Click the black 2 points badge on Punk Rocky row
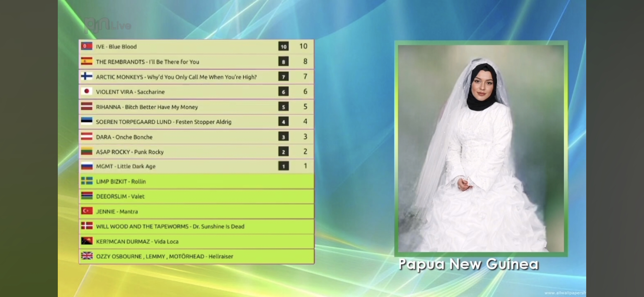 click(283, 152)
